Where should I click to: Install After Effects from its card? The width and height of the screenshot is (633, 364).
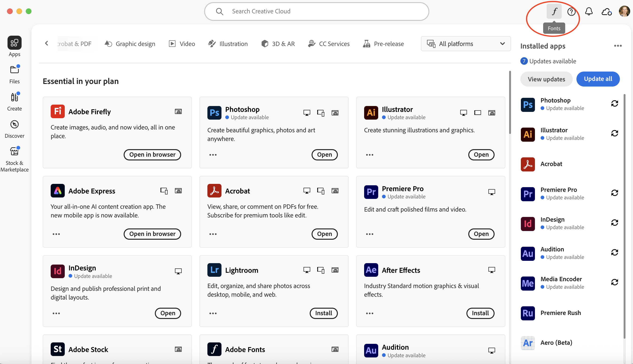click(x=480, y=313)
